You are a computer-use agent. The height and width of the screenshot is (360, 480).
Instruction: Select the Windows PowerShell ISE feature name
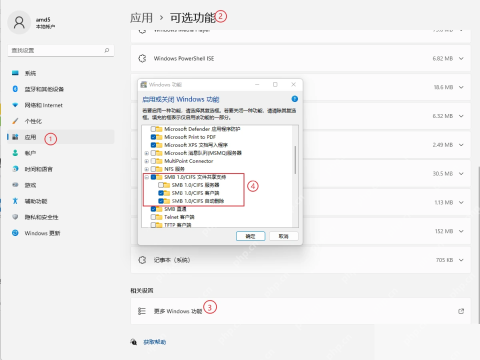coord(184,58)
